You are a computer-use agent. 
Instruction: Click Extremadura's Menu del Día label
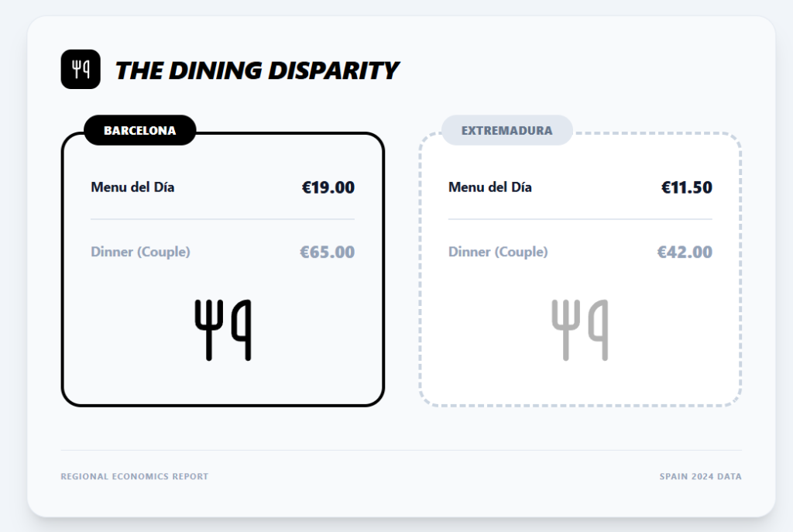tap(490, 187)
